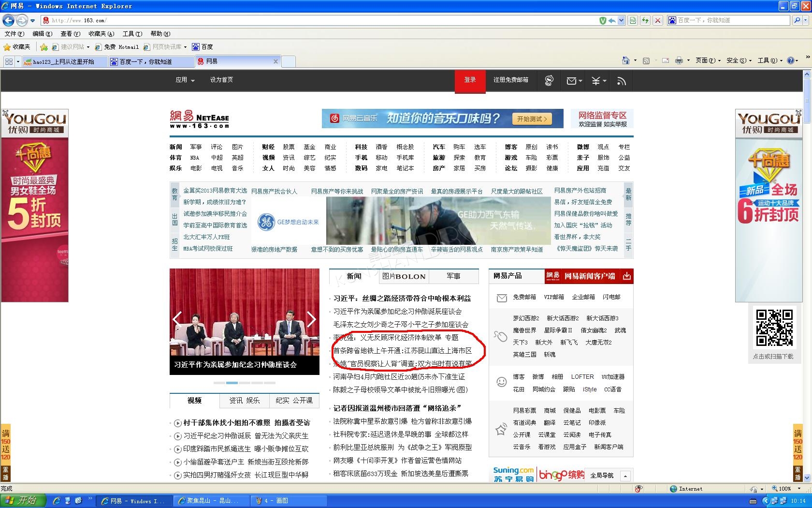
Task: Open the 帮助(H) menu
Action: (160, 34)
